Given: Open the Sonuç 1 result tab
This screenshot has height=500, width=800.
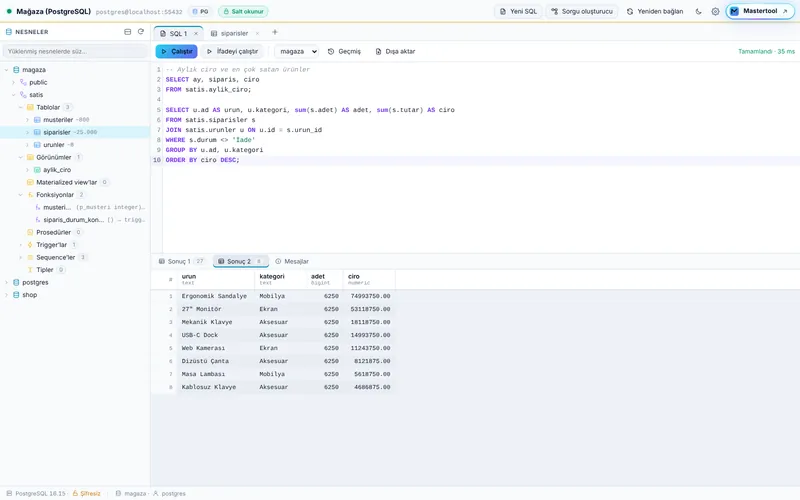Looking at the screenshot, I should (181, 261).
